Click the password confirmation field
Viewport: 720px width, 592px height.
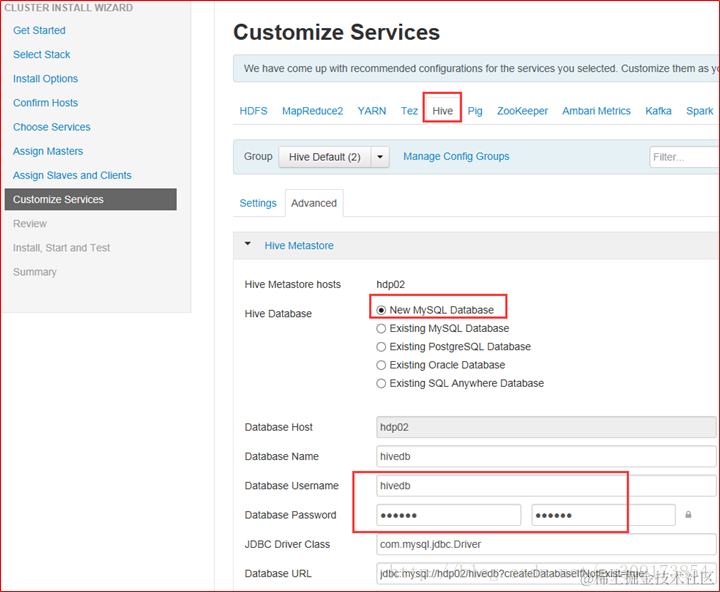603,515
